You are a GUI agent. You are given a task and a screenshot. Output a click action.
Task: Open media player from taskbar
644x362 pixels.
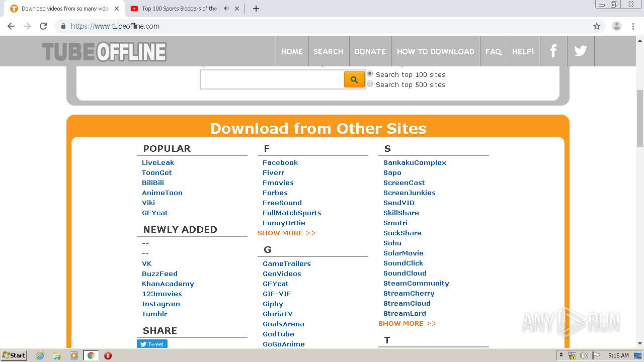[x=74, y=355]
